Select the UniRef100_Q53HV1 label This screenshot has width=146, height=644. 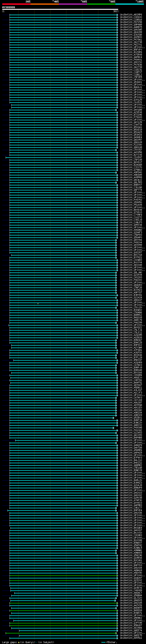pyautogui.click(x=131, y=82)
